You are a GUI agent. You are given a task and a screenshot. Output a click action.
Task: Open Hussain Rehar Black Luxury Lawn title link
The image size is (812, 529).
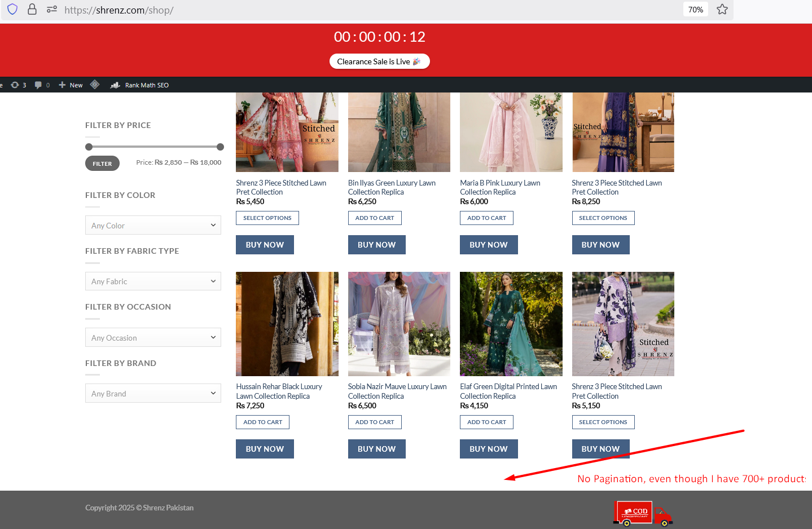click(279, 391)
